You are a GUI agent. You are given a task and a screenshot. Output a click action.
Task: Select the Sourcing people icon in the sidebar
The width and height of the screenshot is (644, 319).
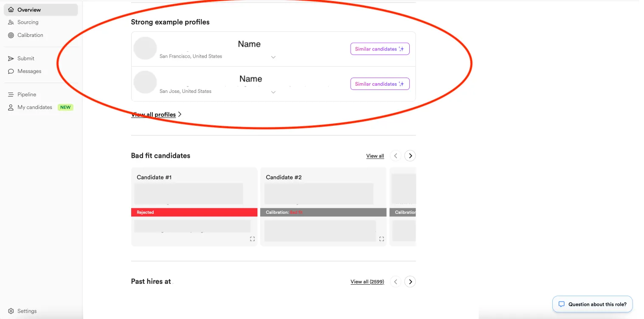11,22
